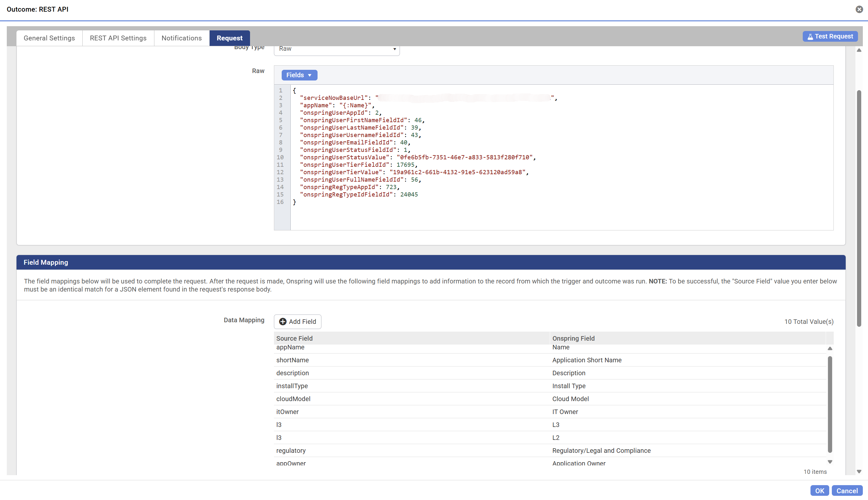Image resolution: width=868 pixels, height=500 pixels.
Task: Click the IT Owner Onspring field
Action: coord(688,412)
